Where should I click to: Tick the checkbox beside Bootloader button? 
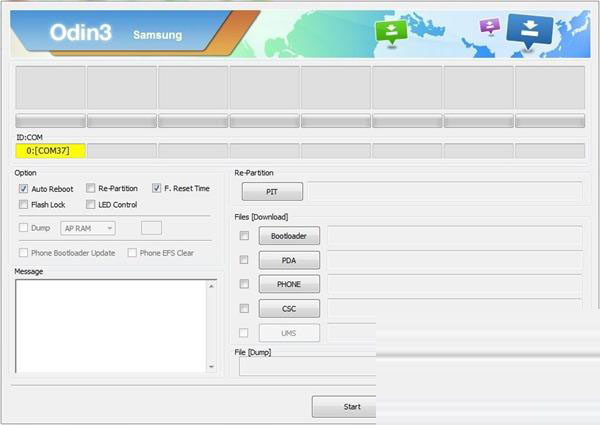[244, 236]
